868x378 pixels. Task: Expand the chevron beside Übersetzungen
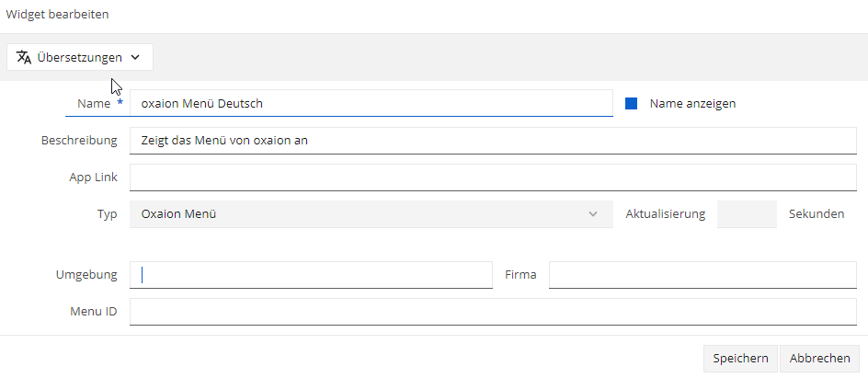[x=136, y=57]
